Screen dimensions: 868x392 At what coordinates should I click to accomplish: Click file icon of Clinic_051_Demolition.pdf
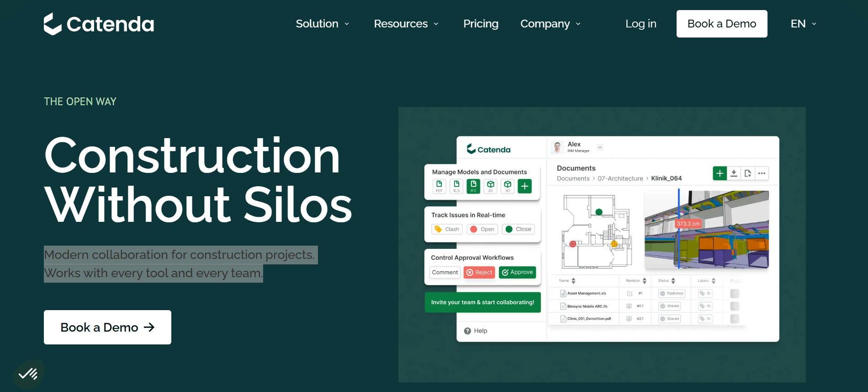563,319
